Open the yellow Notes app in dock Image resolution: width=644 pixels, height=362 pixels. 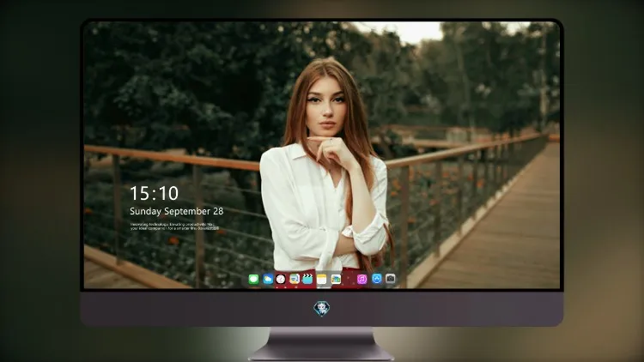click(322, 280)
